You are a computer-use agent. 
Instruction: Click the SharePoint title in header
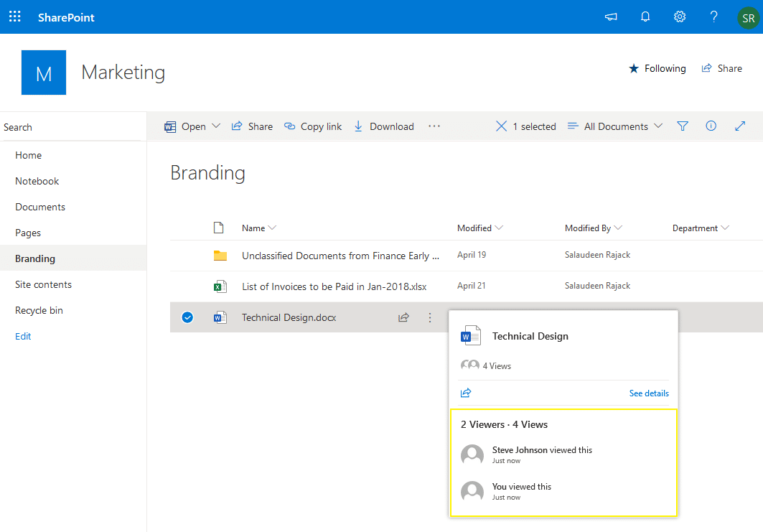pos(66,17)
